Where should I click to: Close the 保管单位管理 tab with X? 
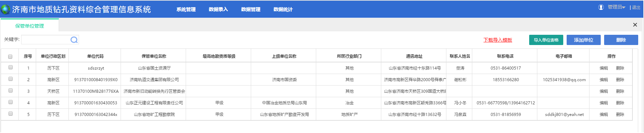pyautogui.click(x=635, y=25)
